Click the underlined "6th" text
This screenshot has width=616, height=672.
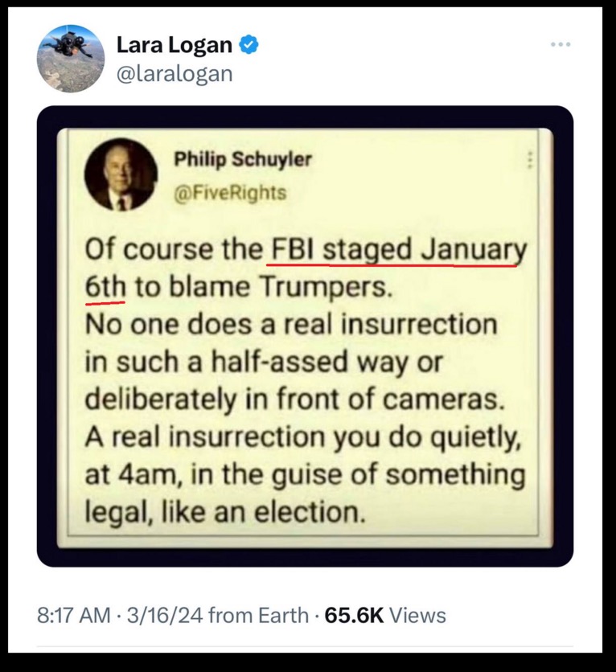[x=105, y=288]
